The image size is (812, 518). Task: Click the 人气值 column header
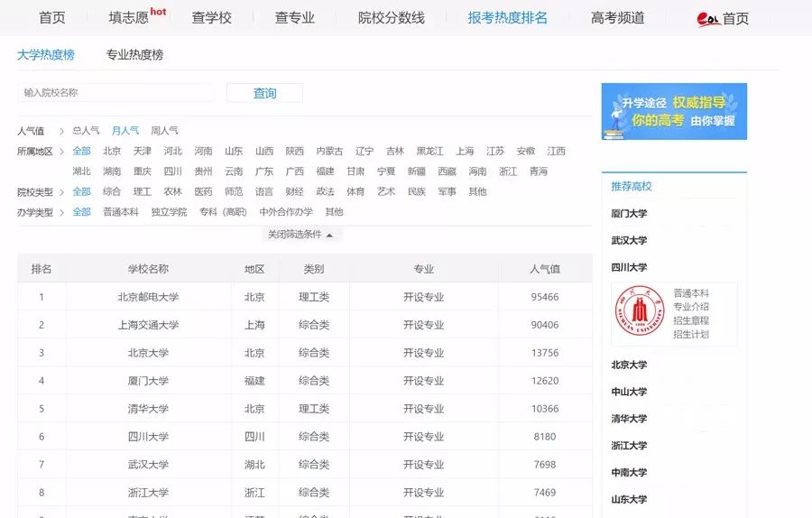545,269
